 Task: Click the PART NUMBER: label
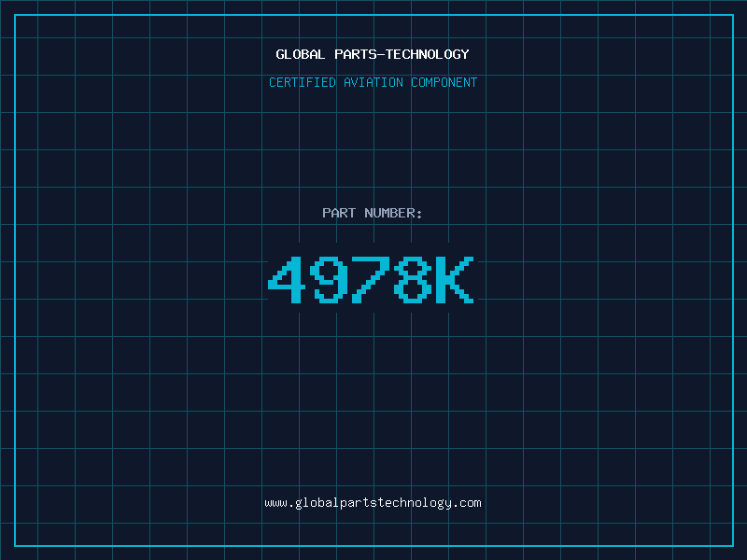pos(372,213)
